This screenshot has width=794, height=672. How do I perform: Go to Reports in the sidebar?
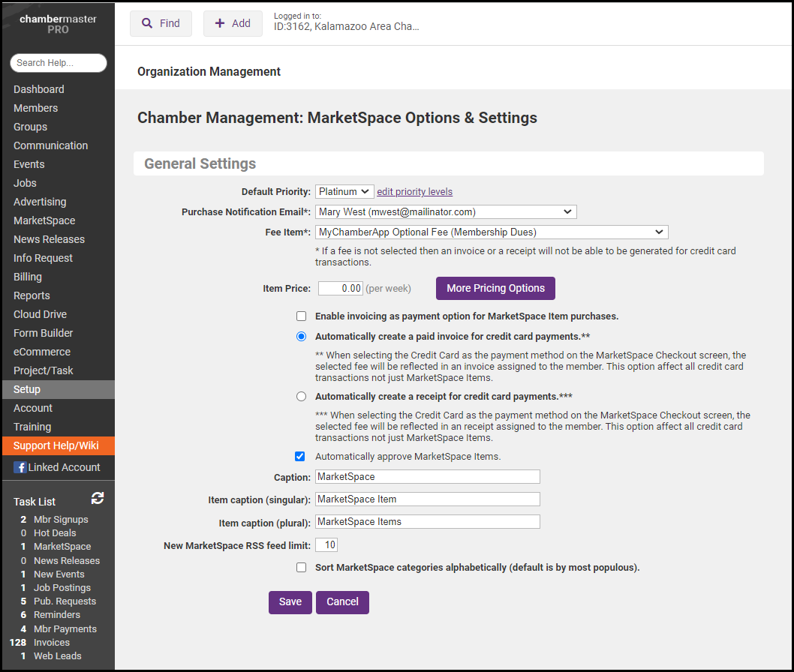click(x=32, y=295)
